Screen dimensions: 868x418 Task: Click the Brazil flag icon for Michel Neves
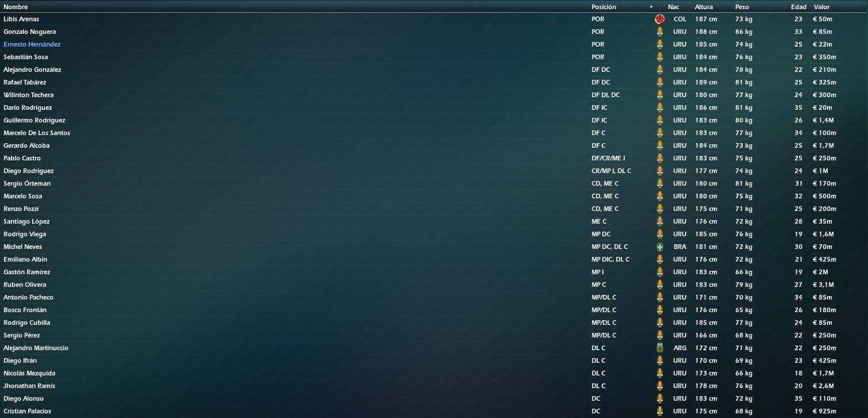pos(659,247)
